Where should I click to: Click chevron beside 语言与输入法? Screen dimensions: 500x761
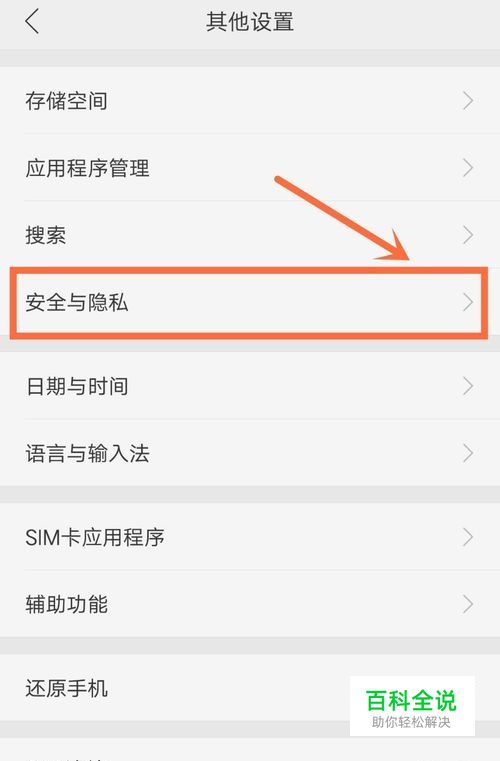point(467,453)
